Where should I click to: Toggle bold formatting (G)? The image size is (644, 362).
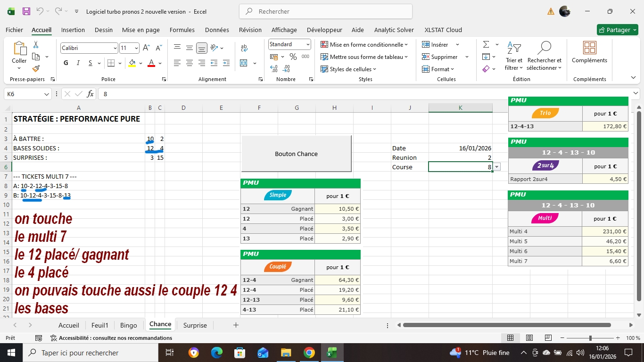[x=66, y=63]
